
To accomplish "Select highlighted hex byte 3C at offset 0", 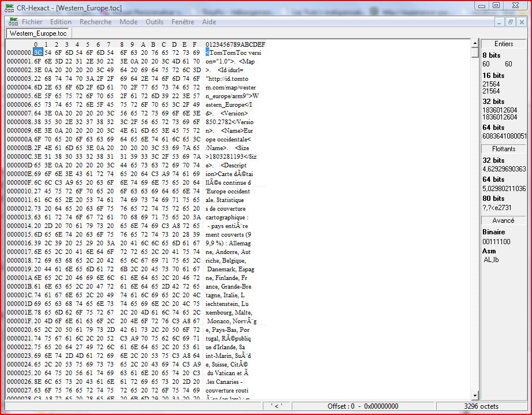I will (x=38, y=53).
